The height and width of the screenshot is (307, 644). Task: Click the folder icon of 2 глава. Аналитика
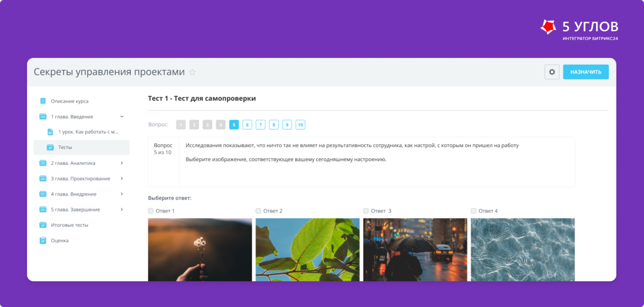pos(43,163)
